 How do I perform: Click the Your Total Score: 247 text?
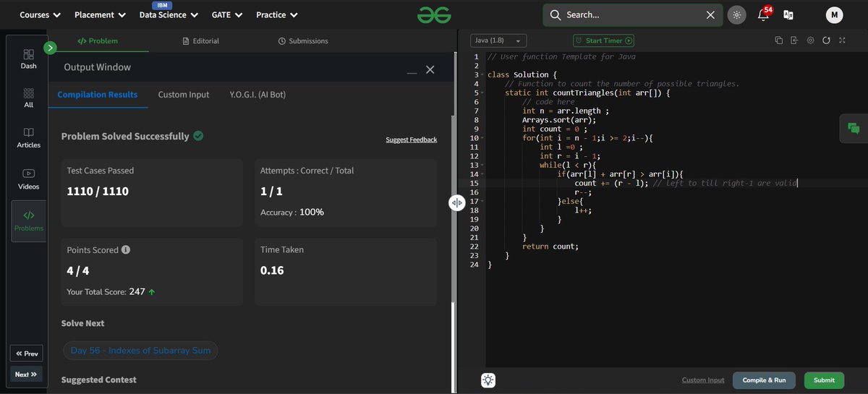(x=106, y=291)
